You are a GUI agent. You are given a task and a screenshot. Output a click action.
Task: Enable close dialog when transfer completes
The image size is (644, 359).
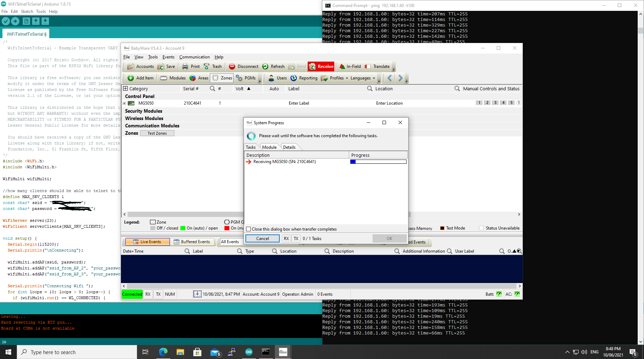tap(249, 229)
